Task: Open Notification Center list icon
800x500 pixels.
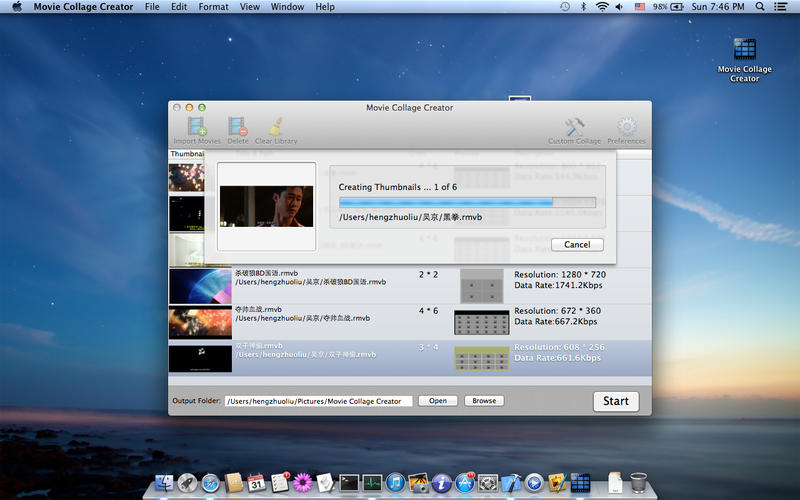Action: click(786, 7)
